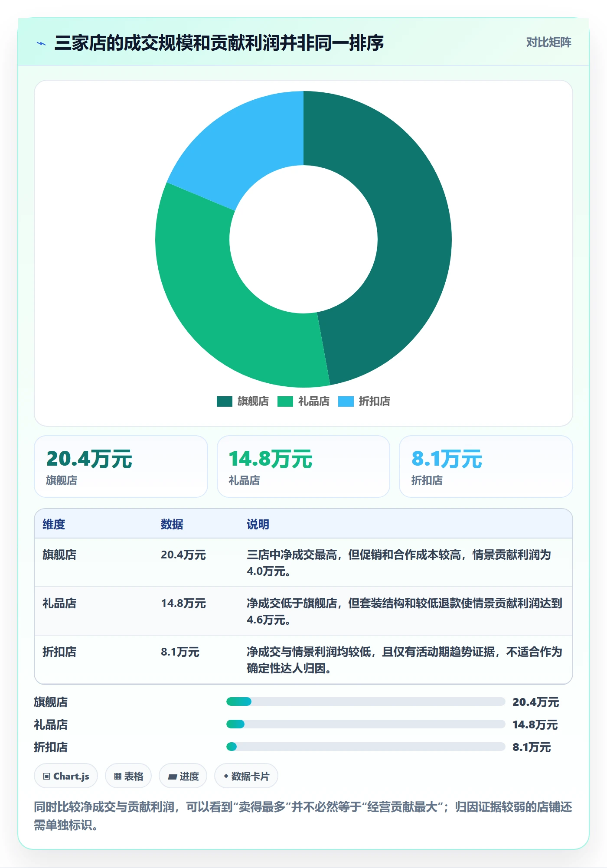Image resolution: width=607 pixels, height=868 pixels.
Task: Toggle the 礼品店 legend item in the chart
Action: [303, 401]
